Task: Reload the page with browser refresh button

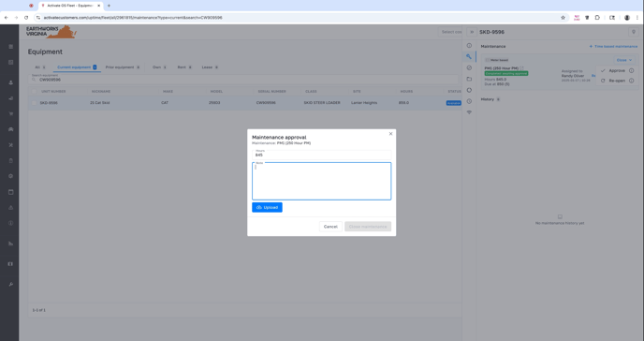Action: (26, 18)
